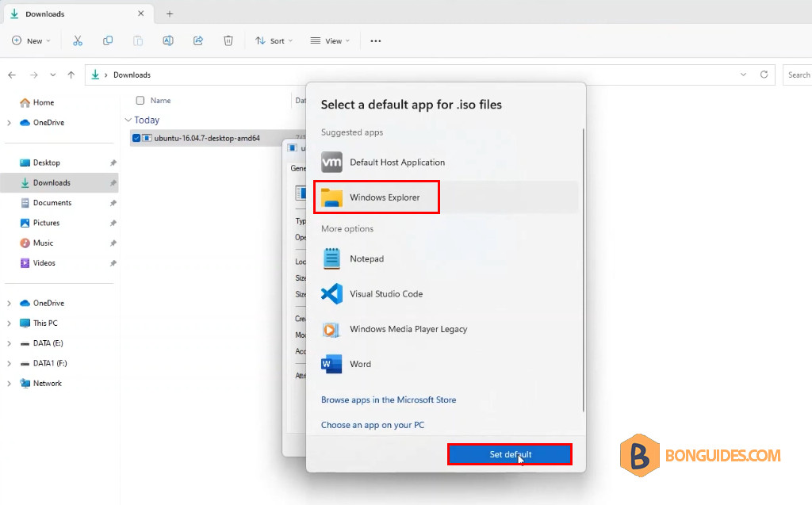Click the Downloads arrow icon in address bar

point(95,75)
